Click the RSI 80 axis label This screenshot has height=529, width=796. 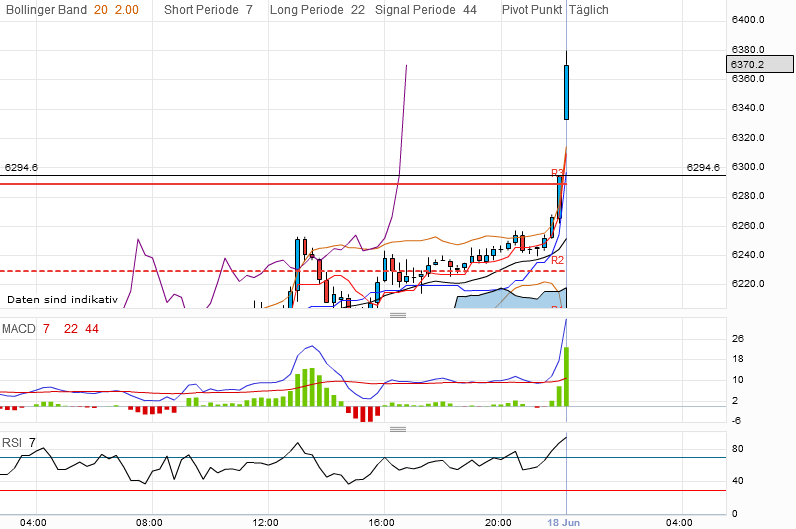(x=738, y=449)
